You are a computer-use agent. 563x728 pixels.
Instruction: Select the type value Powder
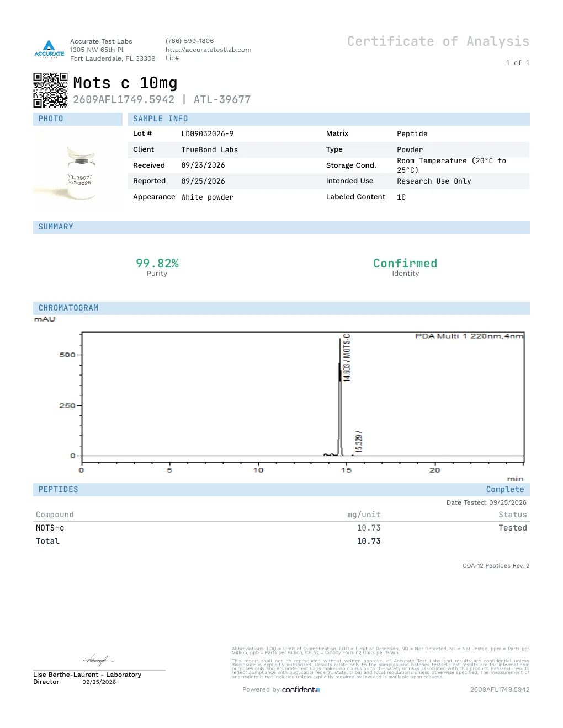(x=410, y=150)
